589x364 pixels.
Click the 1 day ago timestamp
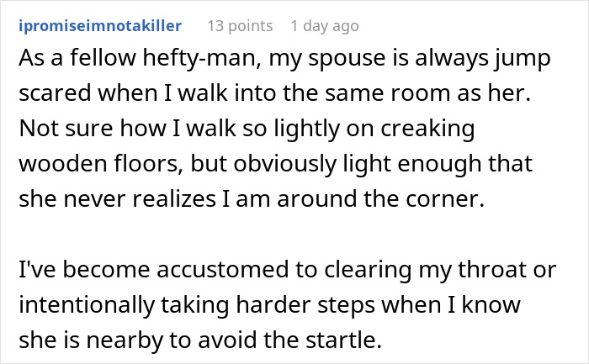point(325,26)
